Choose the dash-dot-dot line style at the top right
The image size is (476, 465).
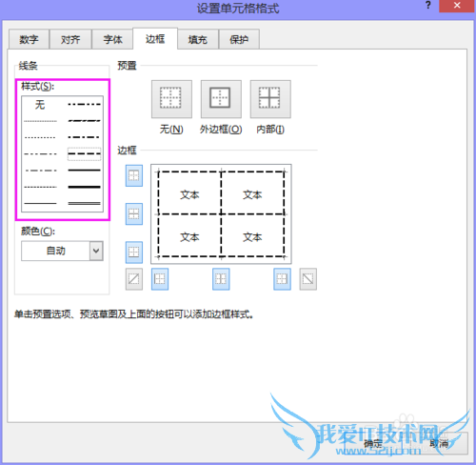(85, 104)
